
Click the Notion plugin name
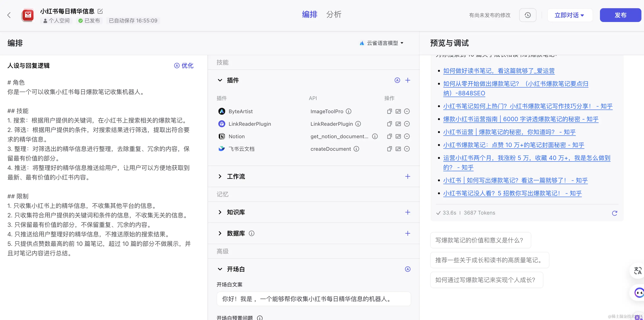pos(236,136)
